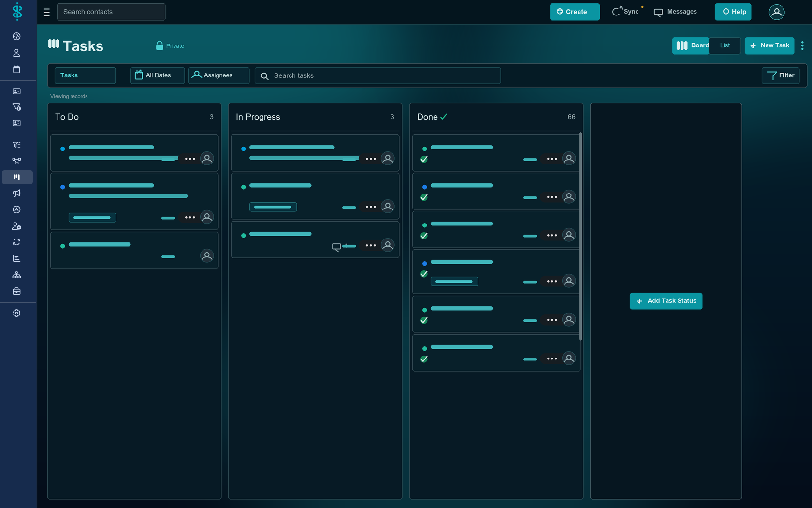Open more options on first Done card
Screen dimensions: 812x508
tap(552, 159)
